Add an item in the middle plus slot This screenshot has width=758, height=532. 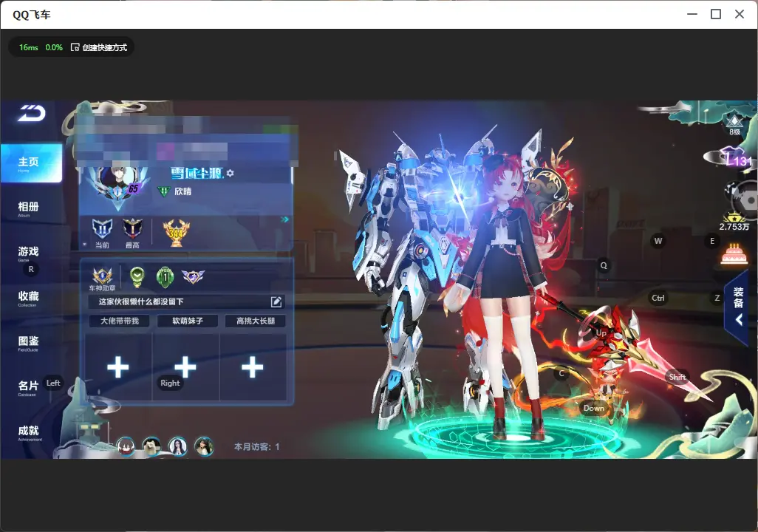coord(185,367)
